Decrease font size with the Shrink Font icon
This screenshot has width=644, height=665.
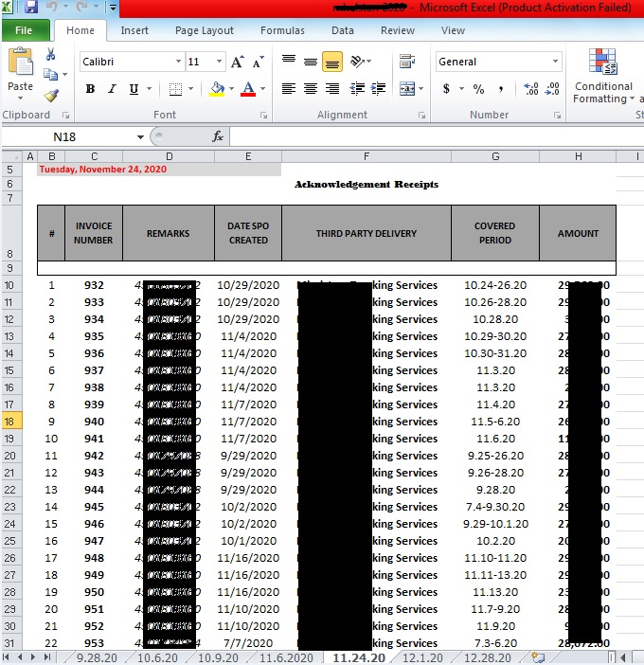pyautogui.click(x=258, y=62)
